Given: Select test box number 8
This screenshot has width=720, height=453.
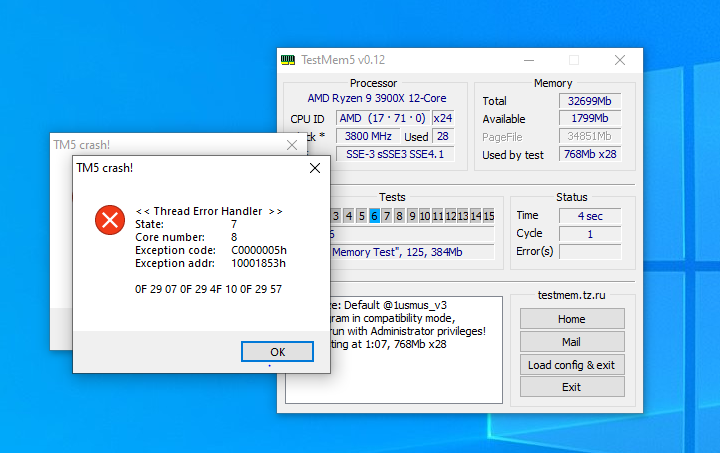Looking at the screenshot, I should coord(399,216).
